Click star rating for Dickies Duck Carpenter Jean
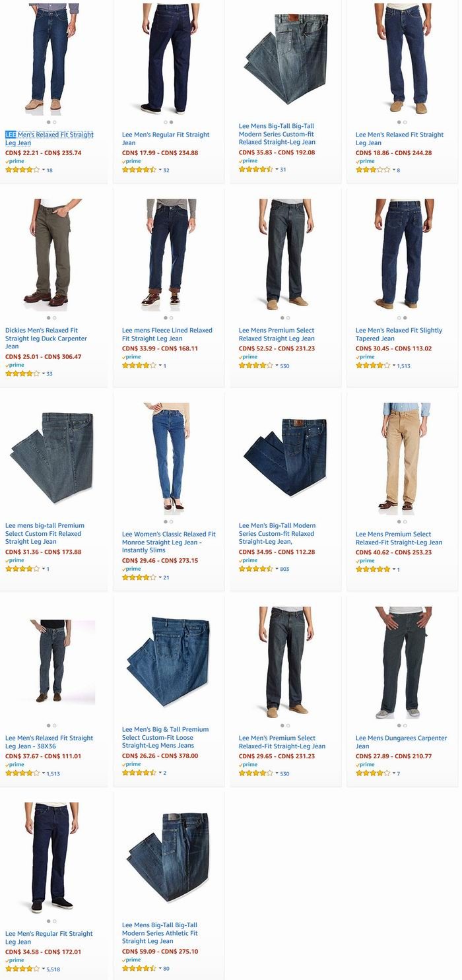Image resolution: width=462 pixels, height=980 pixels. (22, 374)
